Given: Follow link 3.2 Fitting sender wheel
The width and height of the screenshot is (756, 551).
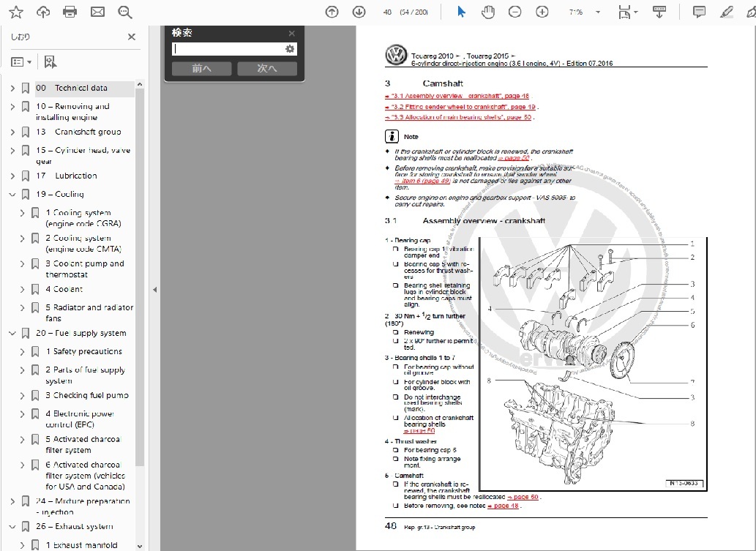Looking at the screenshot, I should click(460, 107).
